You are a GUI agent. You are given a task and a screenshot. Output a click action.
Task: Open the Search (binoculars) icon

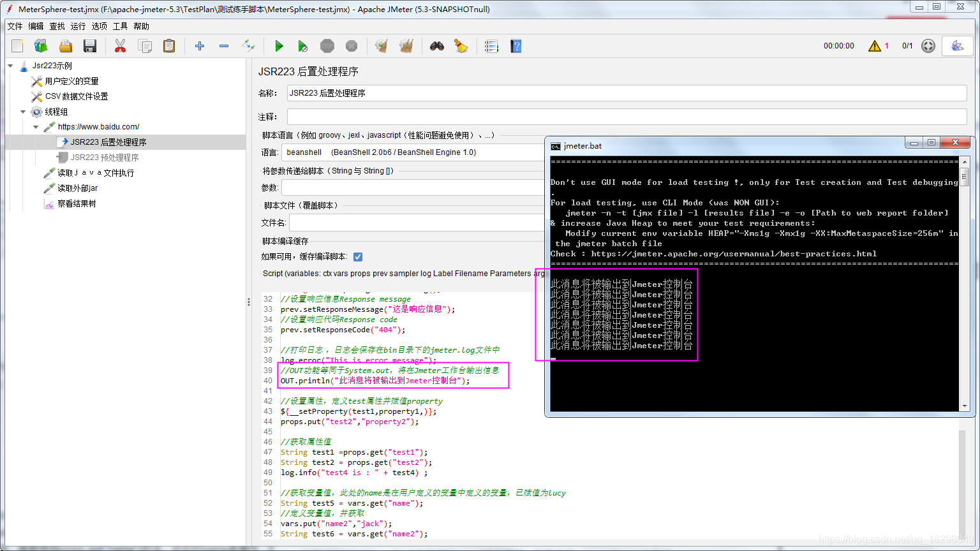[x=437, y=45]
